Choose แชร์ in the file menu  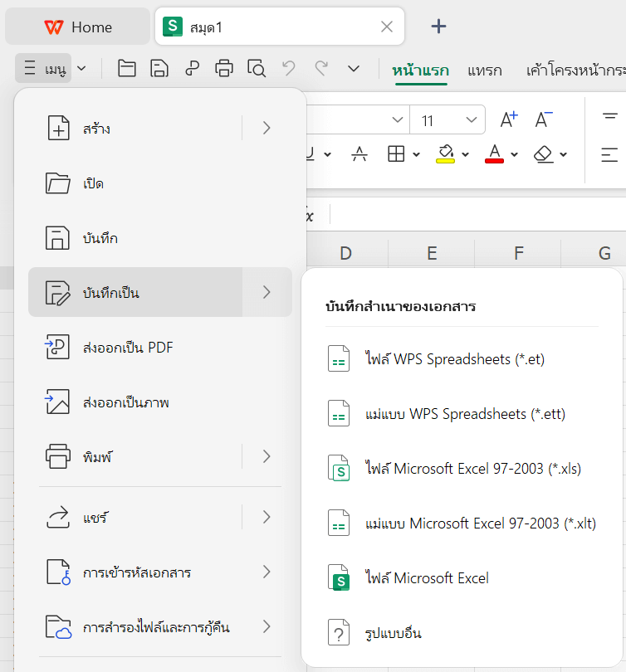click(135, 518)
